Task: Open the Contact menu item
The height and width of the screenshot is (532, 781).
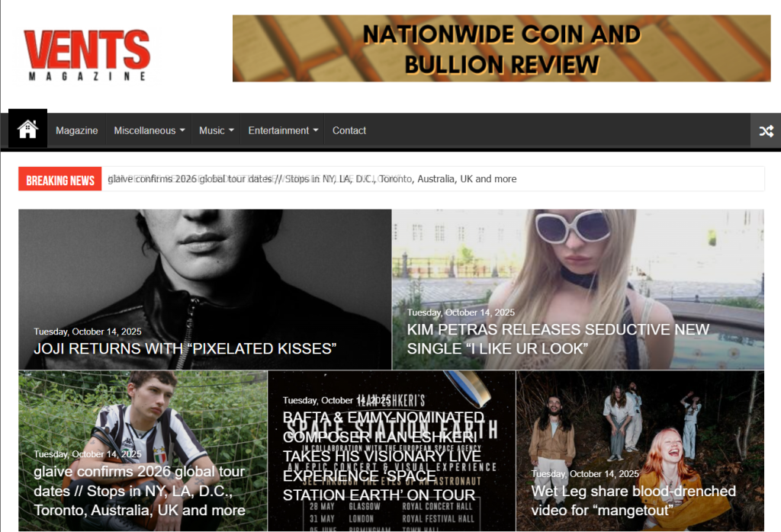Action: click(x=349, y=130)
